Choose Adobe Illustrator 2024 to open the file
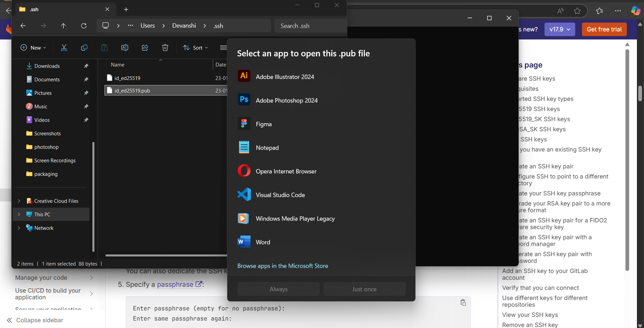The height and width of the screenshot is (328, 644). 321,77
